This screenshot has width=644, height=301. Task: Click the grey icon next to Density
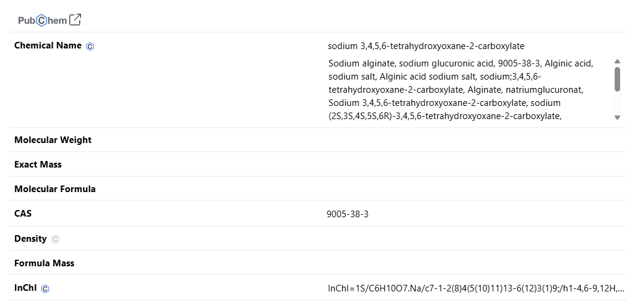(x=55, y=239)
